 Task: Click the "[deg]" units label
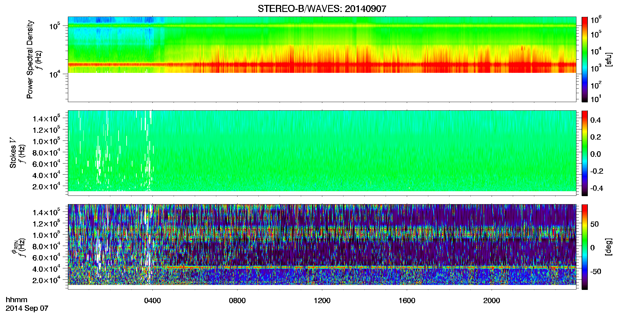point(609,247)
